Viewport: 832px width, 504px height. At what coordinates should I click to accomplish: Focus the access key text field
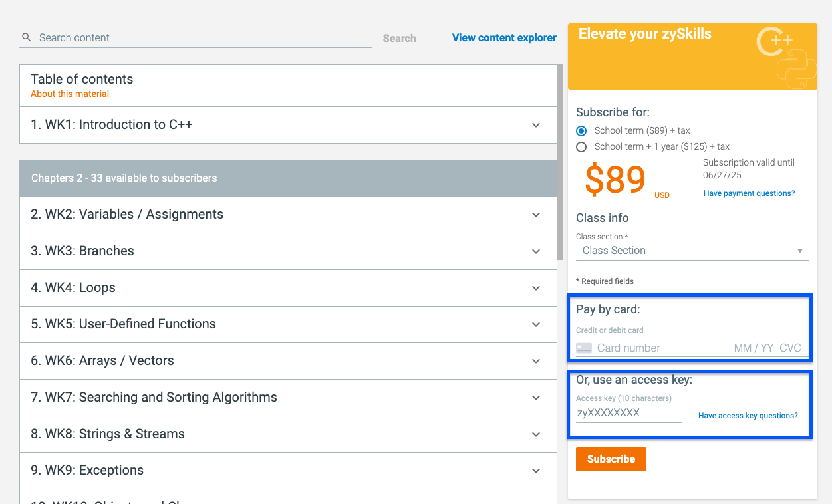(x=628, y=413)
